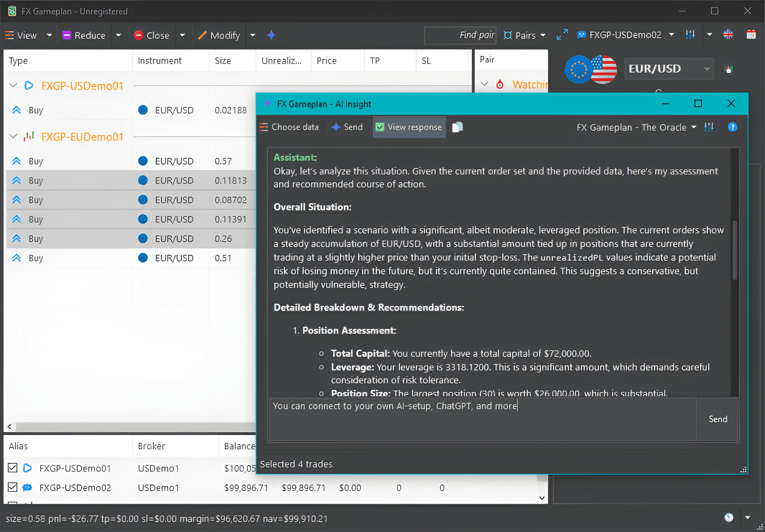Click the Watching flame icon
Image resolution: width=765 pixels, height=532 pixels.
(x=500, y=84)
